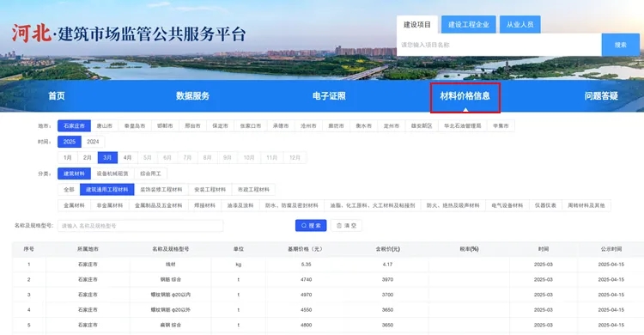Filter by 非金属材料
Viewport: 644px width, 335px height.
click(110, 205)
